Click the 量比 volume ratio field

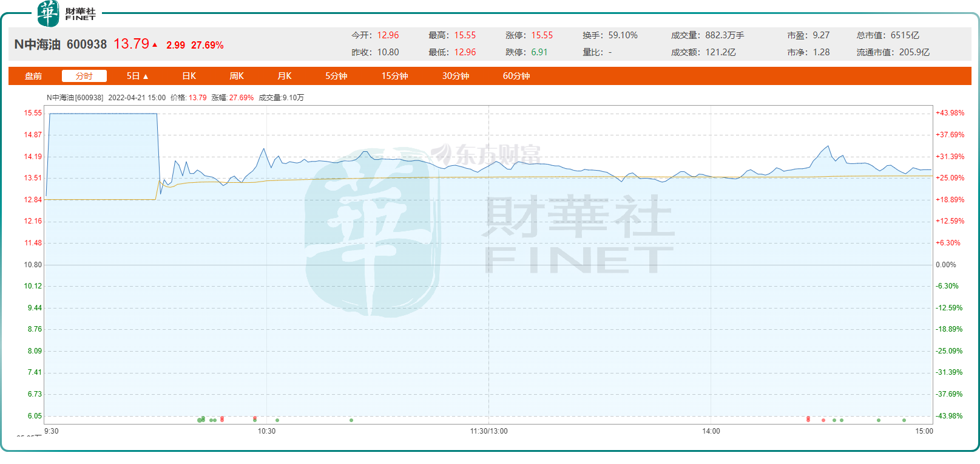597,52
